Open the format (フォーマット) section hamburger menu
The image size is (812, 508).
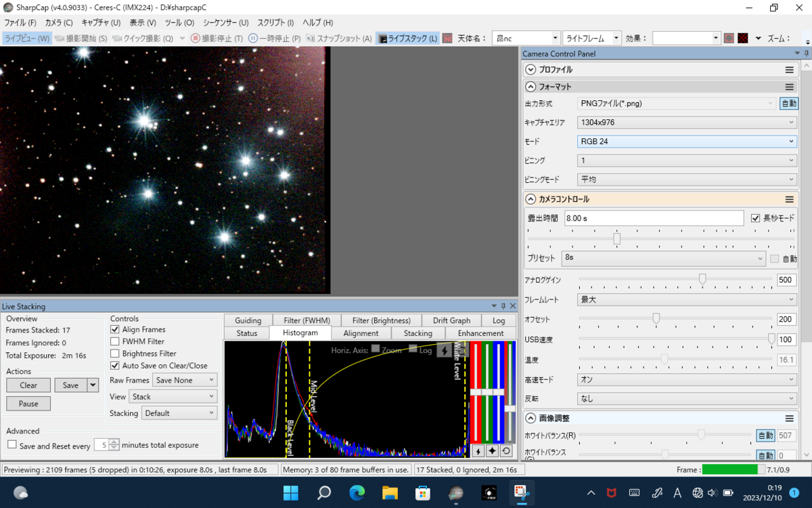click(x=789, y=87)
